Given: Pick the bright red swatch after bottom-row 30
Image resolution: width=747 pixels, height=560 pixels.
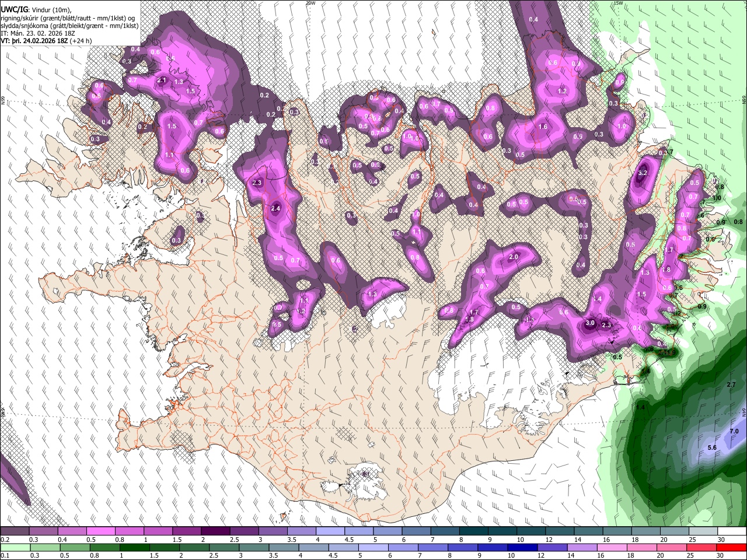Looking at the screenshot, I should (x=731, y=548).
